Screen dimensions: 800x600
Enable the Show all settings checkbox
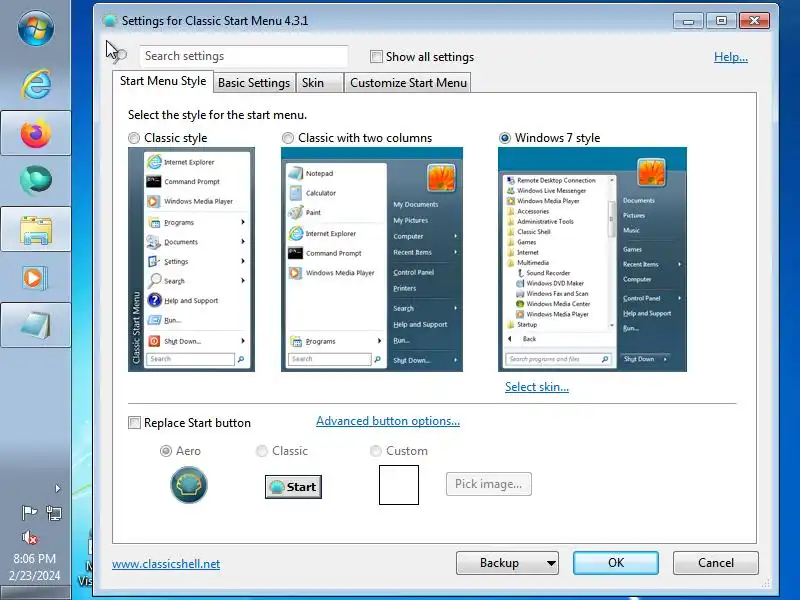coord(376,57)
